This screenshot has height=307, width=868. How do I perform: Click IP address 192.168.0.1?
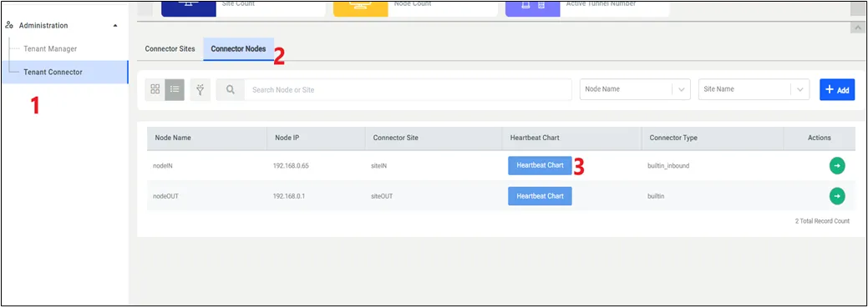point(289,196)
